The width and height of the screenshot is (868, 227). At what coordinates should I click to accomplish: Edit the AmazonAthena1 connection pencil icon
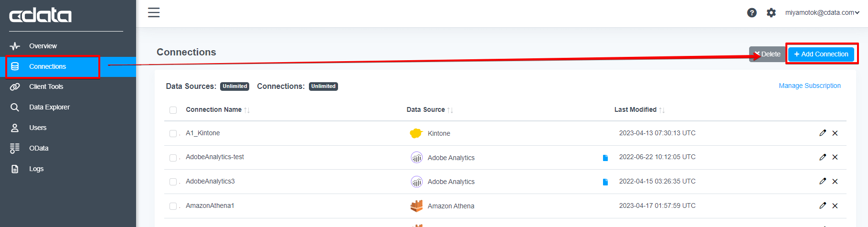click(x=823, y=205)
